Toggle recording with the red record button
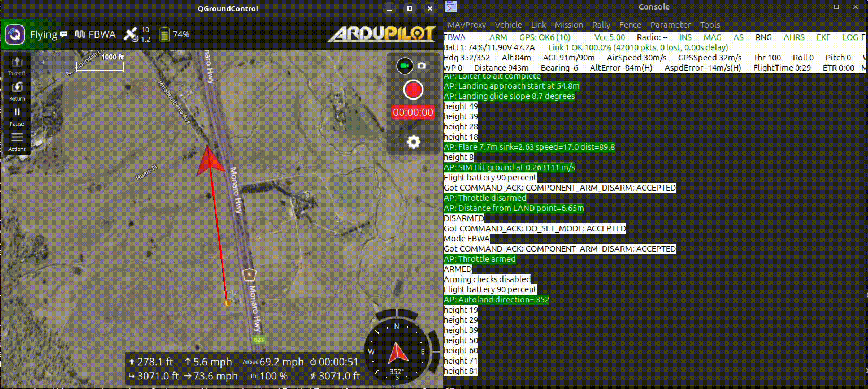Viewport: 868px width, 389px height. (413, 89)
